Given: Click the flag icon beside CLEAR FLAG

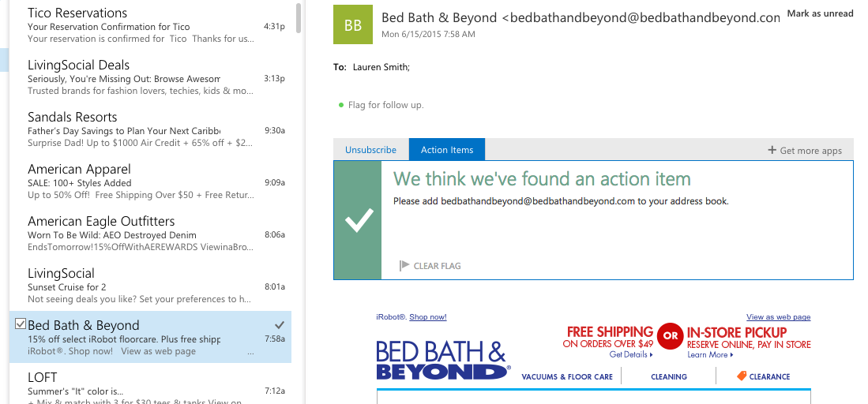Looking at the screenshot, I should [x=404, y=266].
